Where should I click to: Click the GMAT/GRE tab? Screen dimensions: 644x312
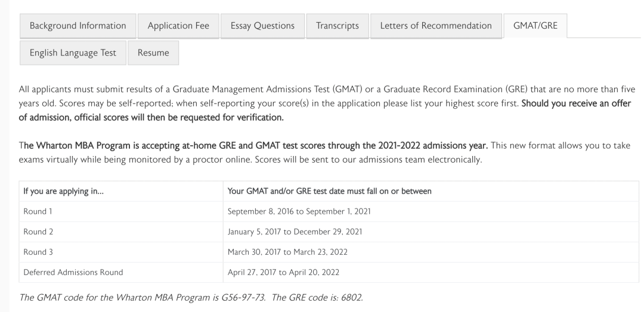pyautogui.click(x=535, y=26)
